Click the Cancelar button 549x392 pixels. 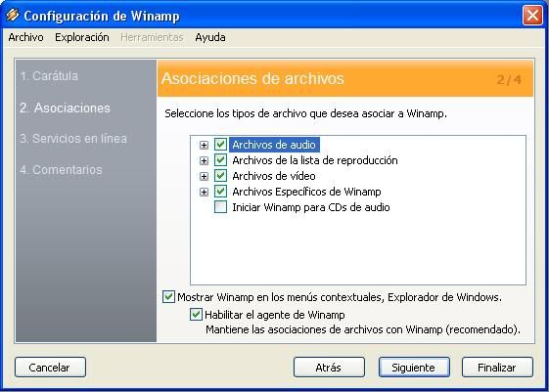coord(50,368)
